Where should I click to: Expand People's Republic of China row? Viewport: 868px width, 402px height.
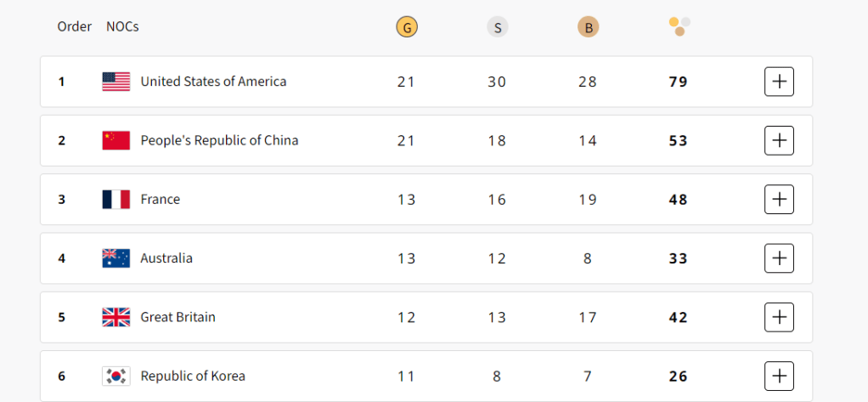point(779,140)
